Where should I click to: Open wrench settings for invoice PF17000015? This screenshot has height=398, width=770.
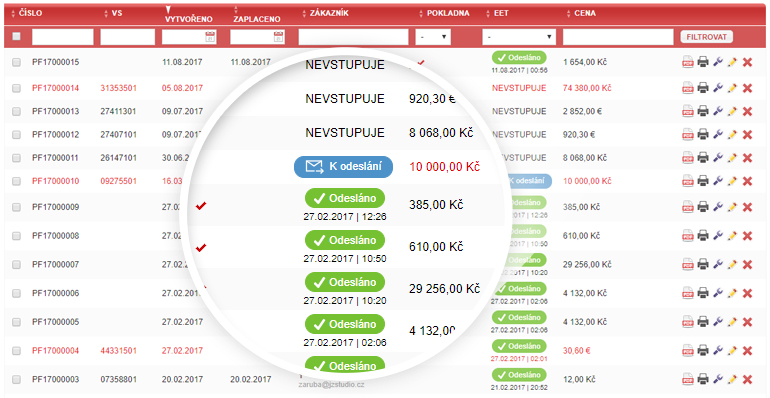click(x=718, y=62)
